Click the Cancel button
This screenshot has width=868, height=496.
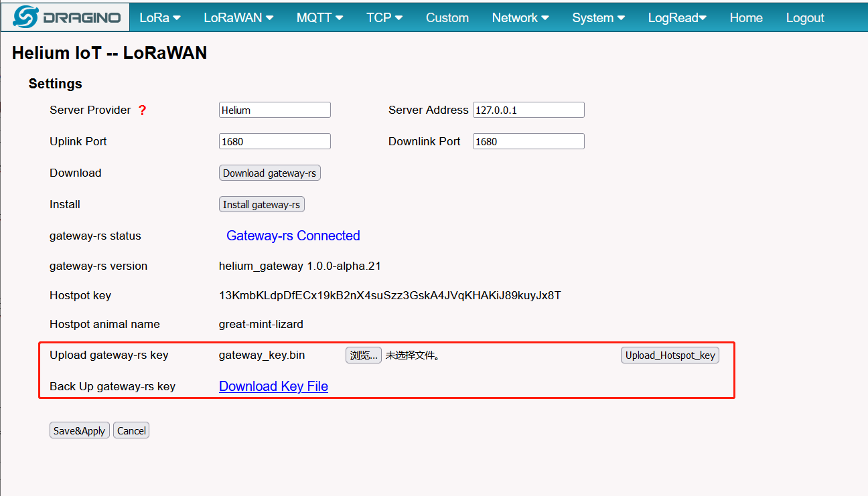click(131, 430)
